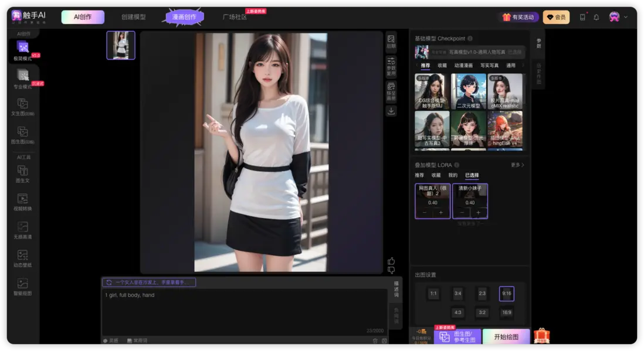Click the download icon on the canvas sidebar
The image size is (644, 351).
pos(391,110)
